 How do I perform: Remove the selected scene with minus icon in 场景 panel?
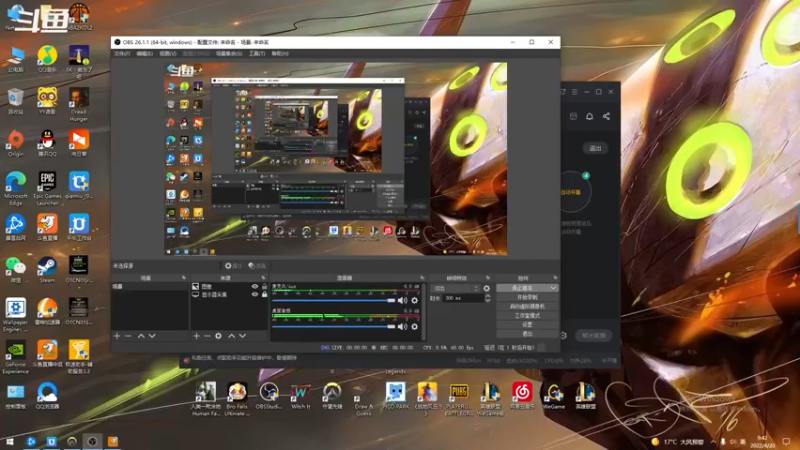128,336
